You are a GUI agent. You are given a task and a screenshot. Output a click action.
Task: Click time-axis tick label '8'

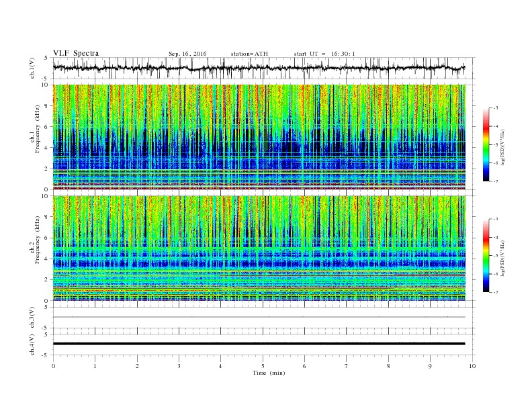click(x=388, y=366)
